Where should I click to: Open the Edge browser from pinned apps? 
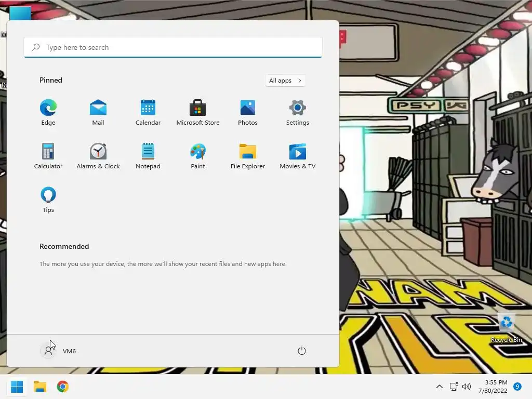pos(48,113)
